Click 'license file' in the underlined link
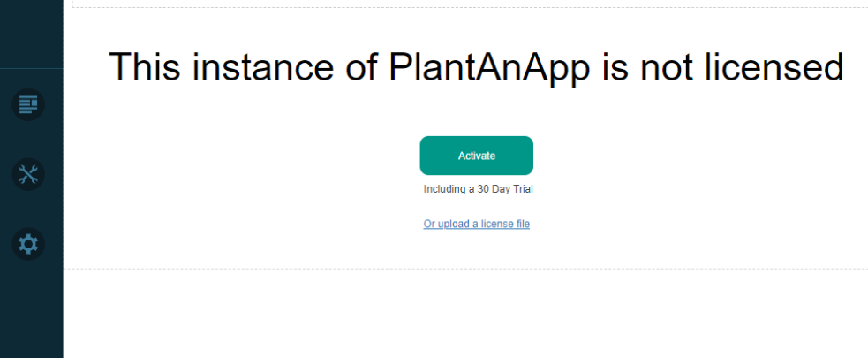 [505, 224]
